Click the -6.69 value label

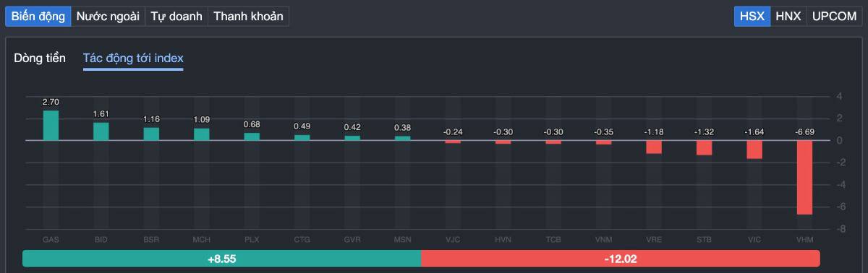coord(804,132)
